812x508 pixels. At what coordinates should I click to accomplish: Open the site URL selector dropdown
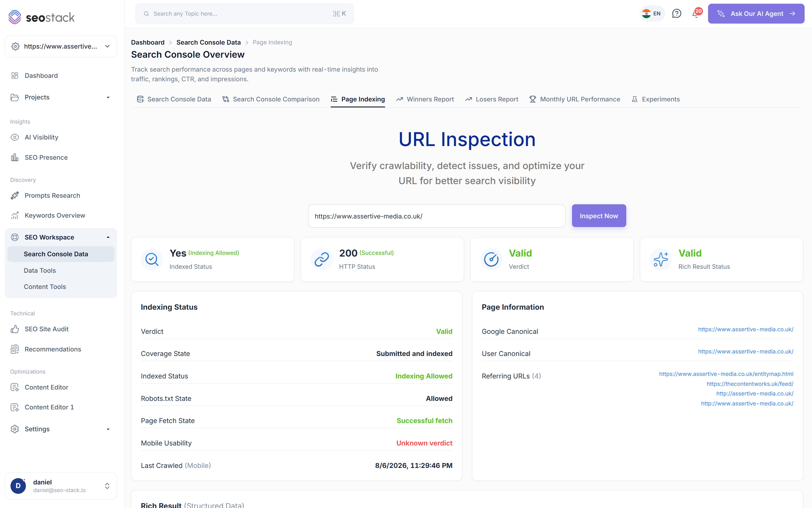pos(61,46)
